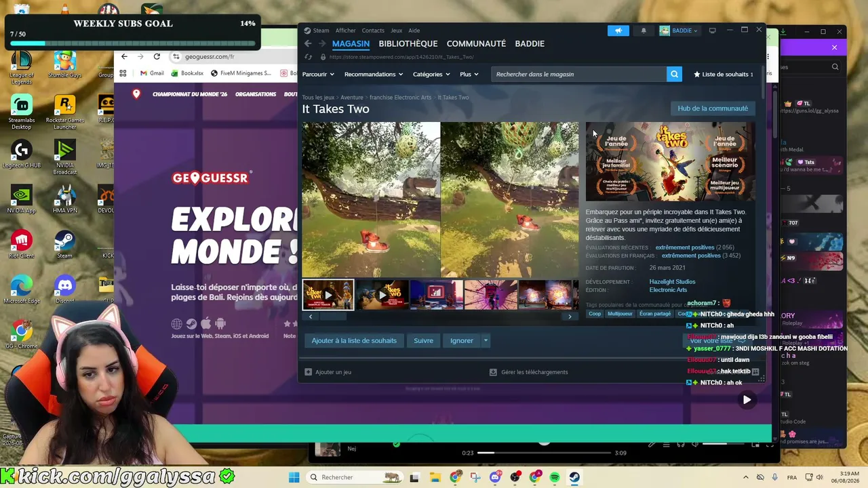Open the Jeux menu in Steam
868x488 pixels.
click(396, 30)
